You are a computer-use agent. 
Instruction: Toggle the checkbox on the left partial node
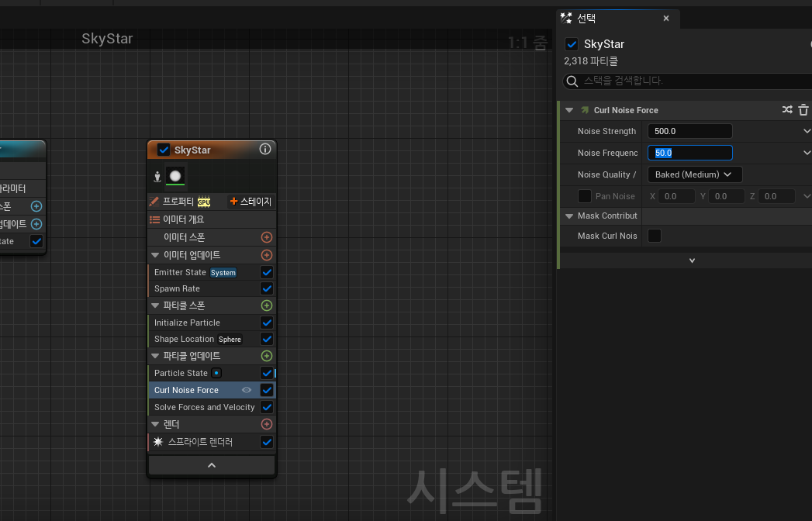[36, 241]
